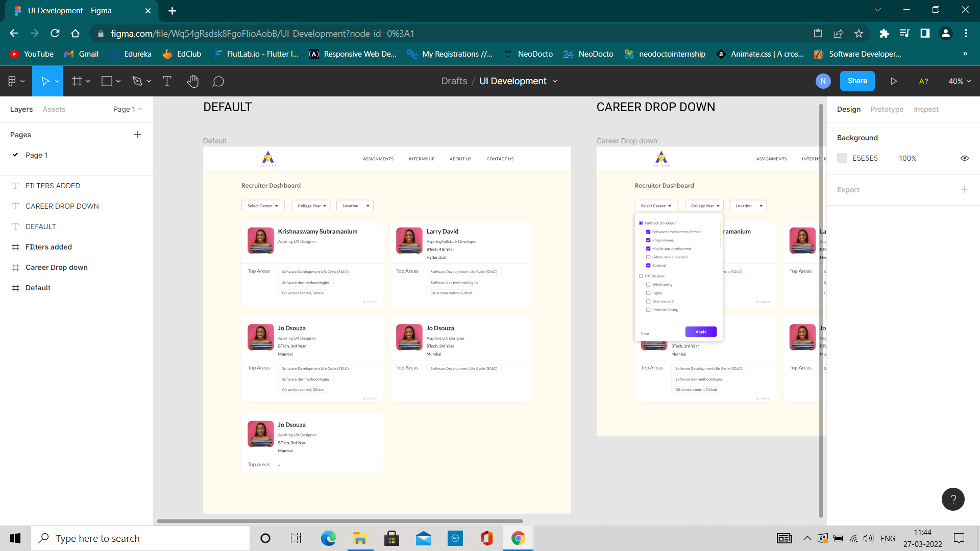
Task: Bookmark this page with star icon
Action: coord(859,33)
